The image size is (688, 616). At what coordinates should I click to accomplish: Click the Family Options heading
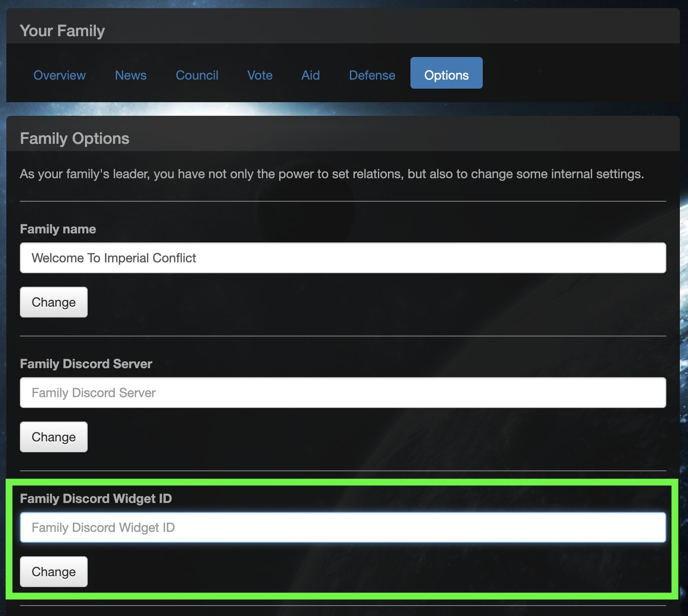click(x=75, y=138)
